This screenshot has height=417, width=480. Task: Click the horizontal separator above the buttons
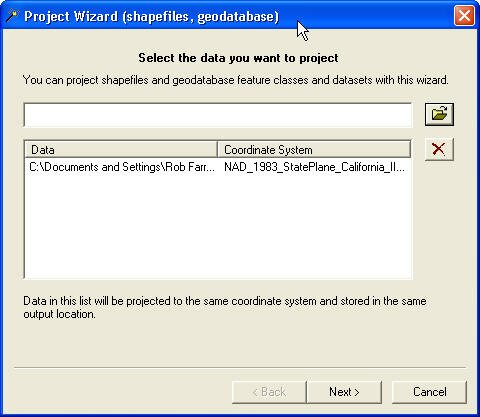click(x=240, y=368)
